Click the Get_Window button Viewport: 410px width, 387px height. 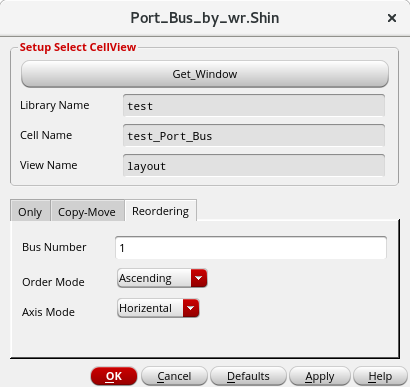[205, 74]
